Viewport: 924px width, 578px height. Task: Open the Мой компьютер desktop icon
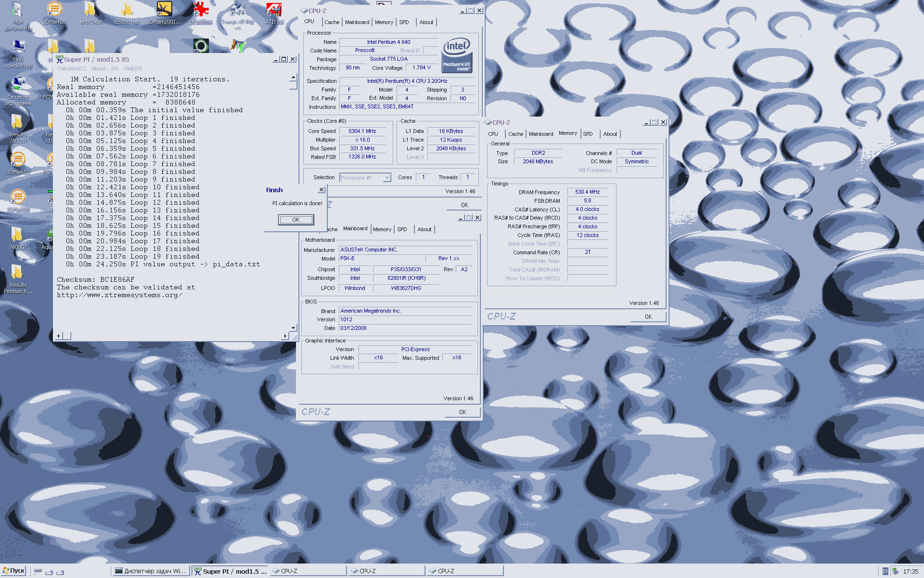click(18, 53)
